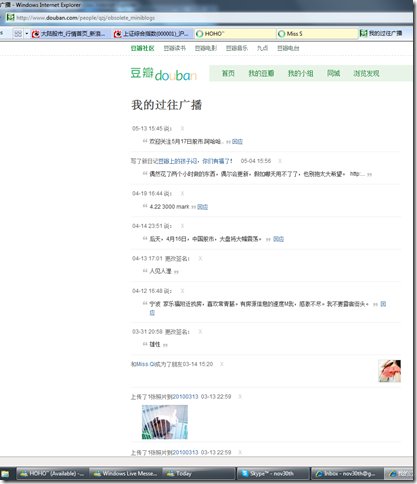Delete the 05-04 15:56 diary entry with X

click(x=280, y=161)
